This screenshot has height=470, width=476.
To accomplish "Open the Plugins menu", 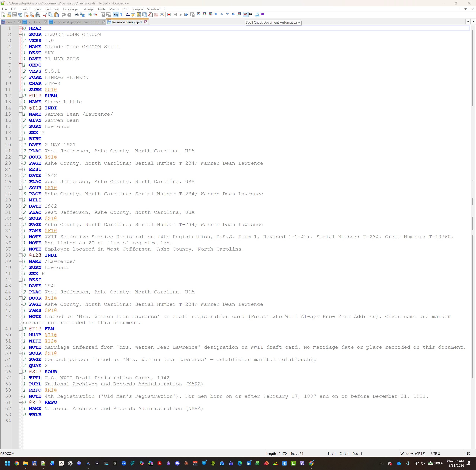I will pyautogui.click(x=137, y=9).
